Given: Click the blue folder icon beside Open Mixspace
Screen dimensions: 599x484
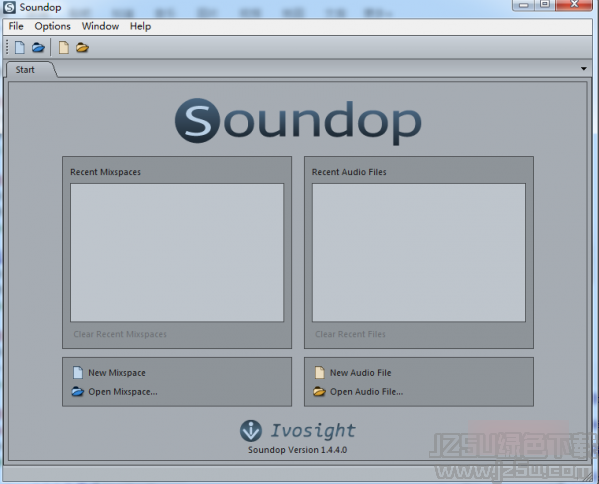Looking at the screenshot, I should pos(78,392).
